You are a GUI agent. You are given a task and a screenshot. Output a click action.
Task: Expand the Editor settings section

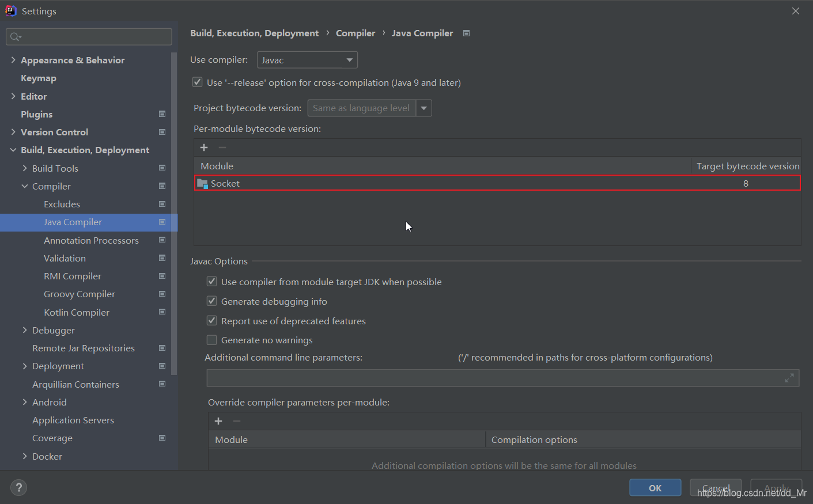[13, 96]
